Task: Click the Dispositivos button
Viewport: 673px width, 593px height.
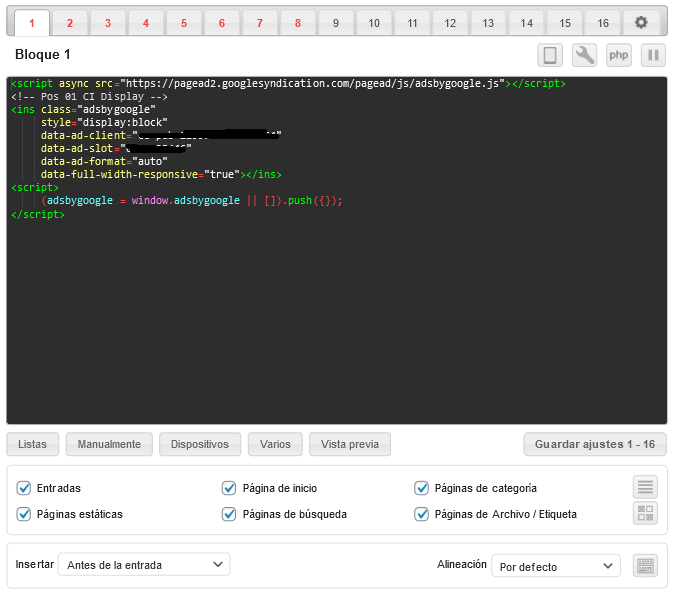Action: click(200, 444)
